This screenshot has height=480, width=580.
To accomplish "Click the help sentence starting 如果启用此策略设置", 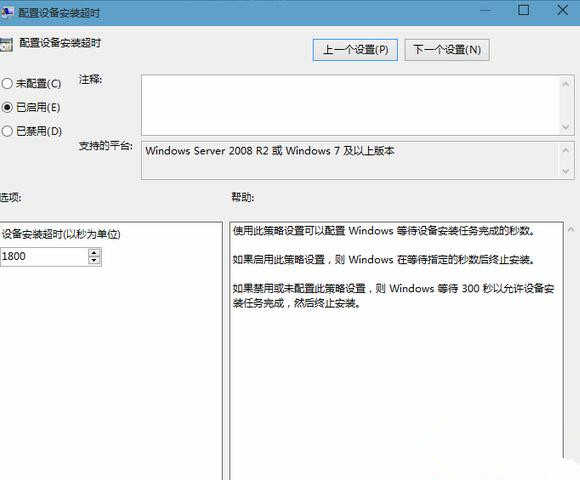I will click(x=384, y=259).
